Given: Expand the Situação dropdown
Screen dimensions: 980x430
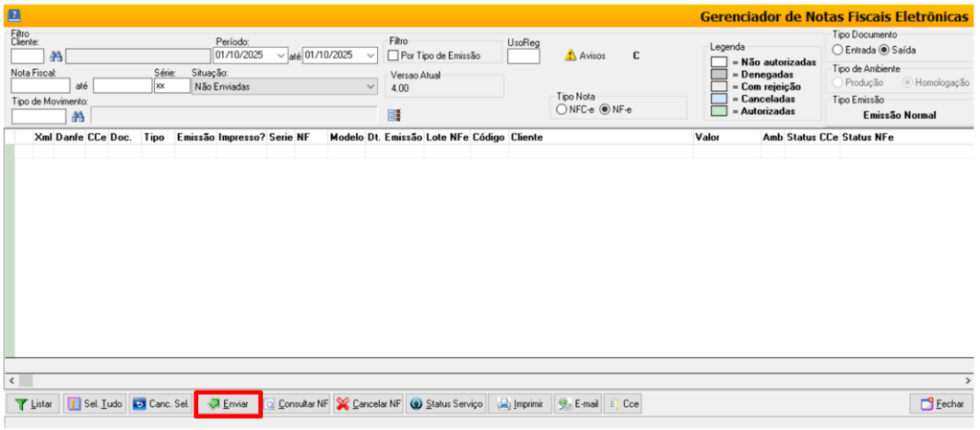Looking at the screenshot, I should pyautogui.click(x=371, y=86).
